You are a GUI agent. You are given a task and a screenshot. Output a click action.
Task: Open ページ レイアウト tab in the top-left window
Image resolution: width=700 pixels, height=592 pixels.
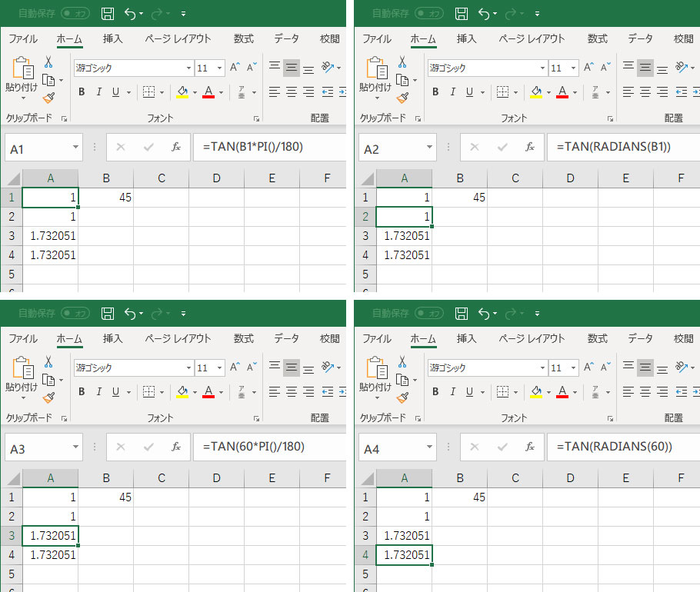[178, 38]
